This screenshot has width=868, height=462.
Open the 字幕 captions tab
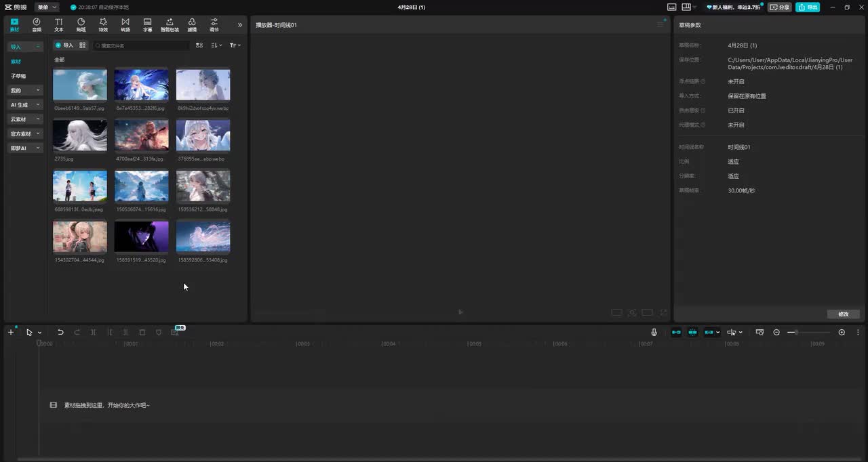click(147, 25)
